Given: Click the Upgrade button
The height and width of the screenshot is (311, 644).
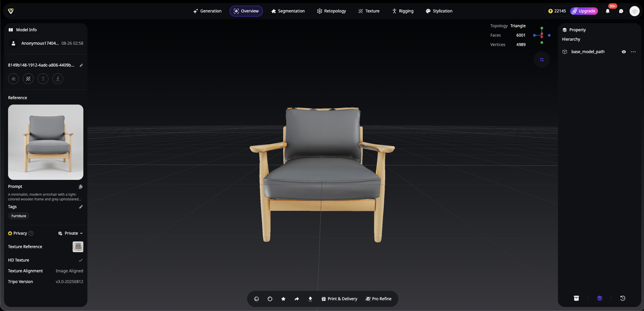Looking at the screenshot, I should (x=584, y=11).
